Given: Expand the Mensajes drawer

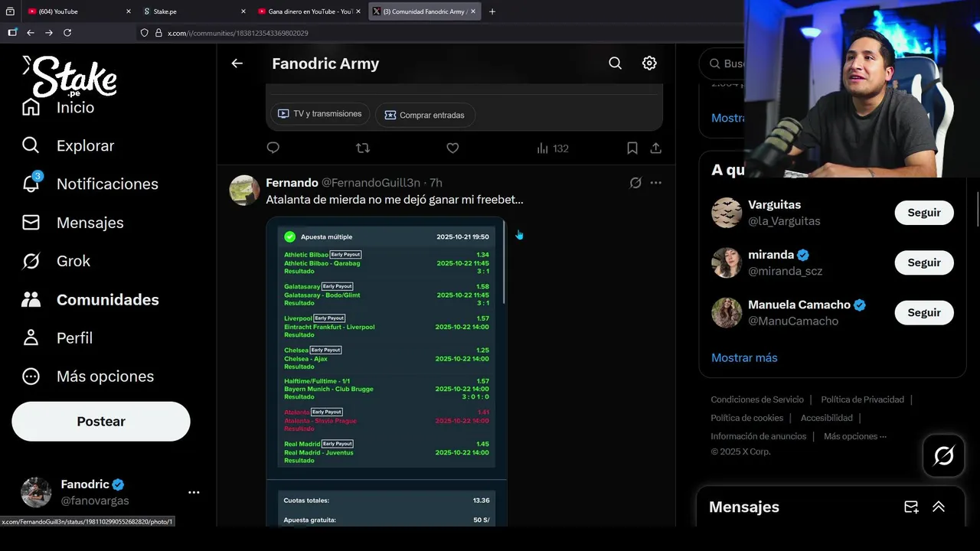Looking at the screenshot, I should pyautogui.click(x=939, y=507).
